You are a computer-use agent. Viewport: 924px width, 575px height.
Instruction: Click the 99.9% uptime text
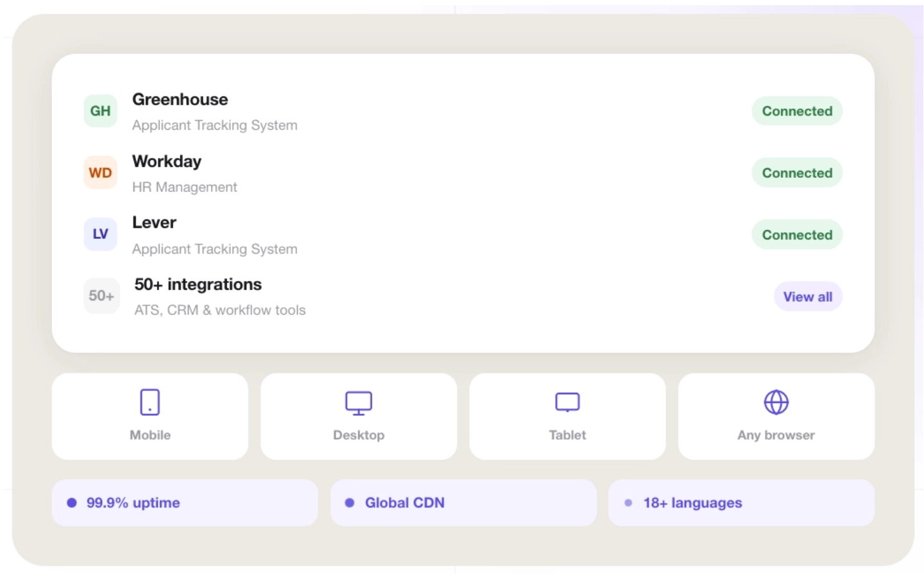click(x=133, y=503)
